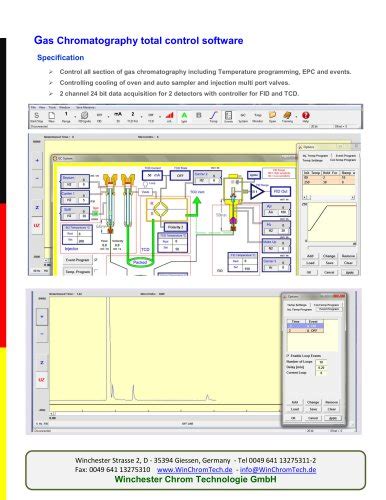Click the Number of Loops input field
386x500 pixels.
[x=321, y=362]
